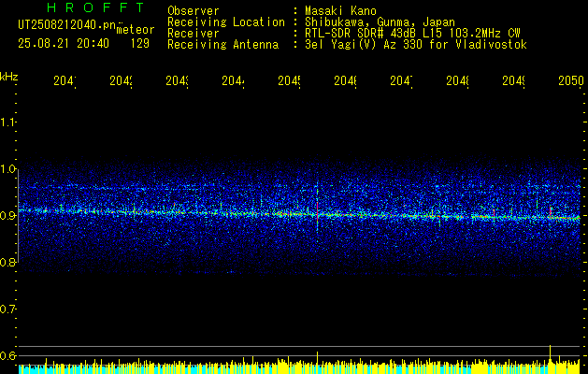Screen dimensions: 588x374
Task: Select antenna text 3el Yagi(V) Az 330
Action: pyautogui.click(x=362, y=45)
